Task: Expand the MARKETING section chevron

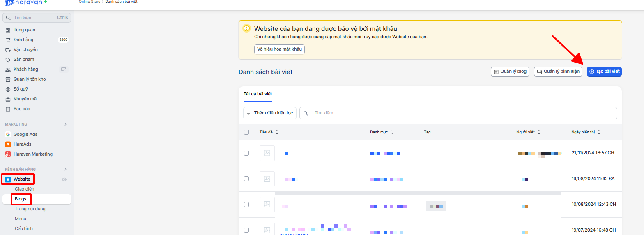Action: click(66, 124)
